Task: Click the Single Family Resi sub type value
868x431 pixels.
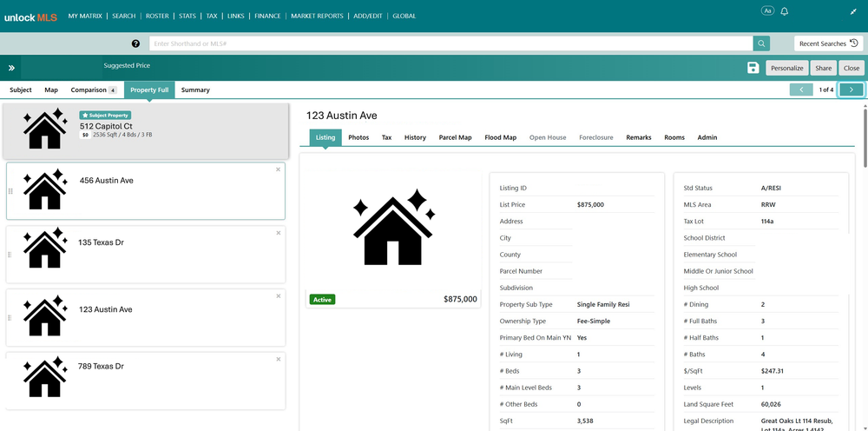Action: [603, 305]
